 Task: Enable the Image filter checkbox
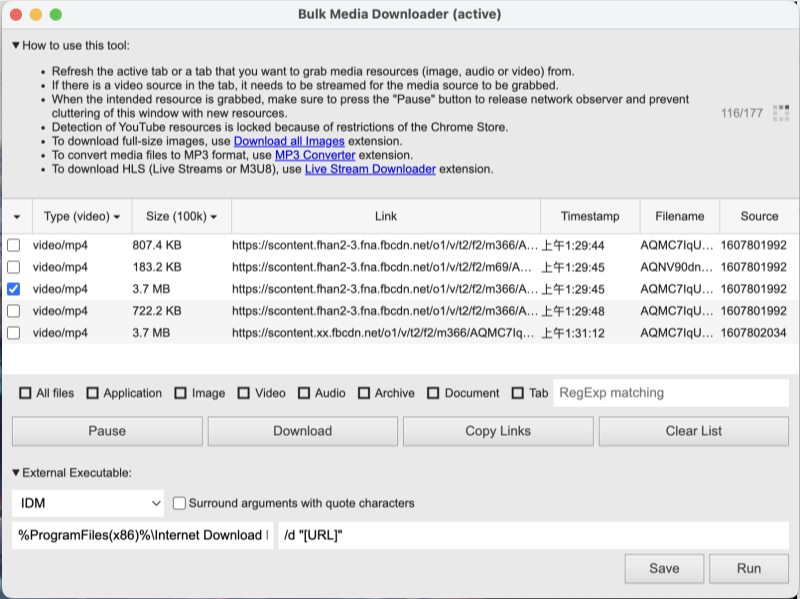pos(181,393)
